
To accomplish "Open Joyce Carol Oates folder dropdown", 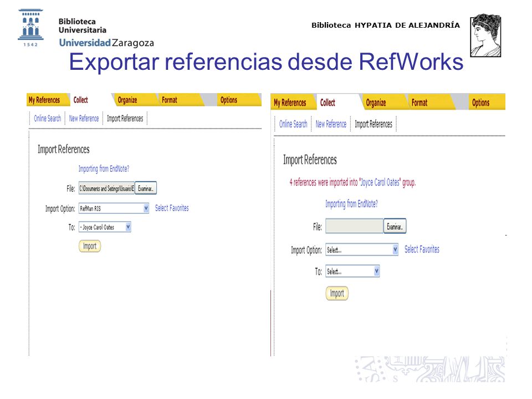I will point(105,227).
